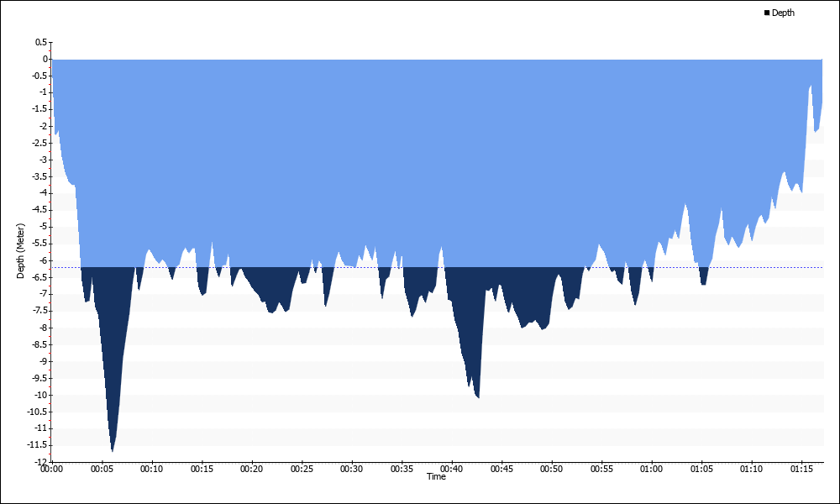
Task: Click the 00:10 time axis label
Action: pyautogui.click(x=151, y=469)
